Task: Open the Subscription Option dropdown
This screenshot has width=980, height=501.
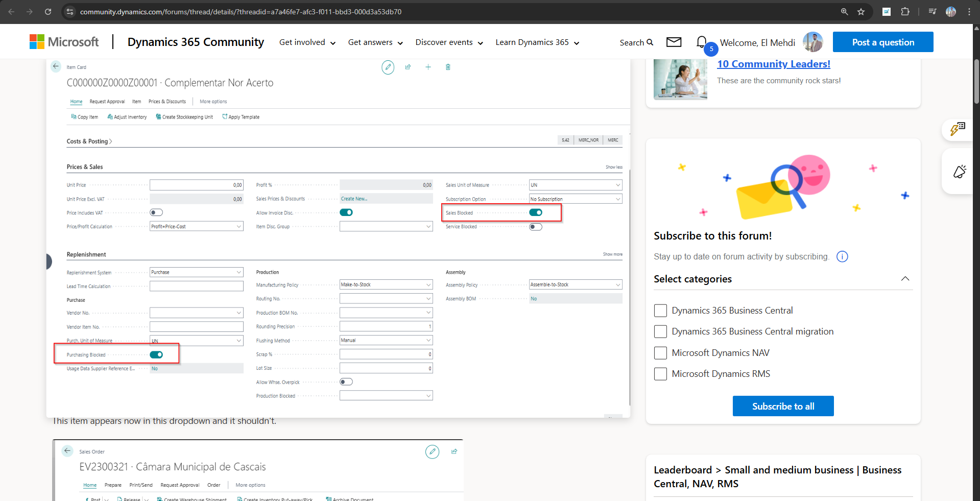Action: [619, 199]
